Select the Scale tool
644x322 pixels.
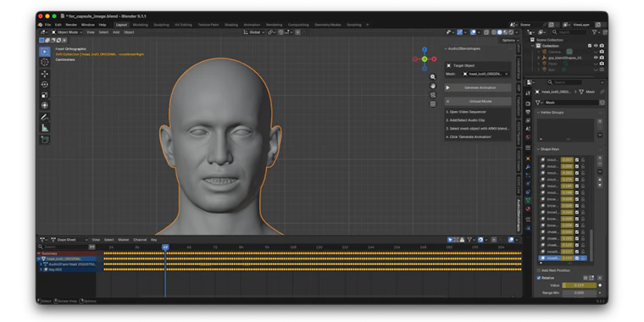(x=45, y=95)
